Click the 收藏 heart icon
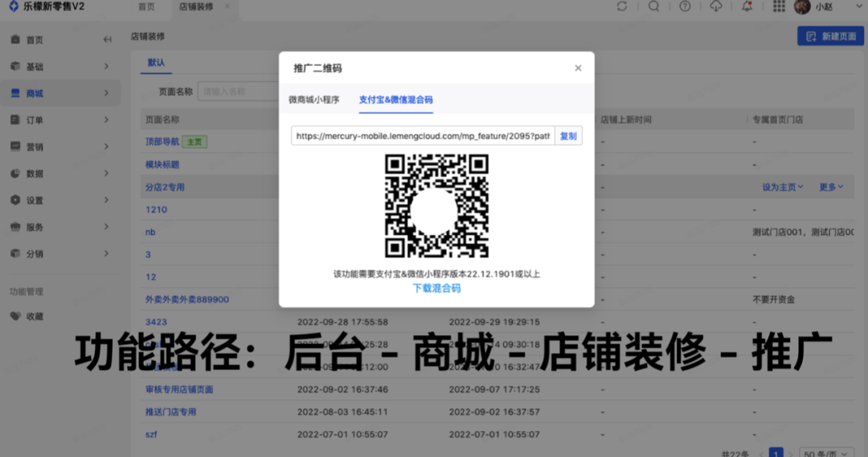The width and height of the screenshot is (868, 457). point(15,315)
